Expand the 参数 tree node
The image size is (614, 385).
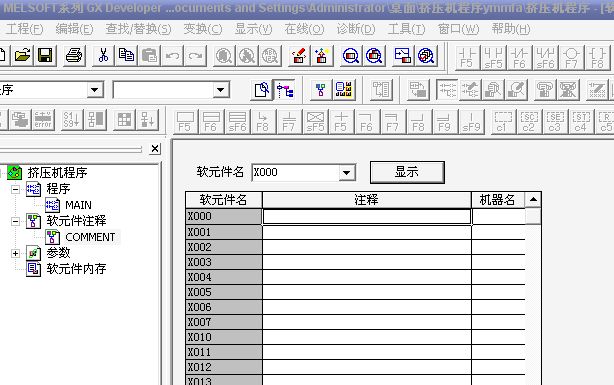[x=15, y=253]
